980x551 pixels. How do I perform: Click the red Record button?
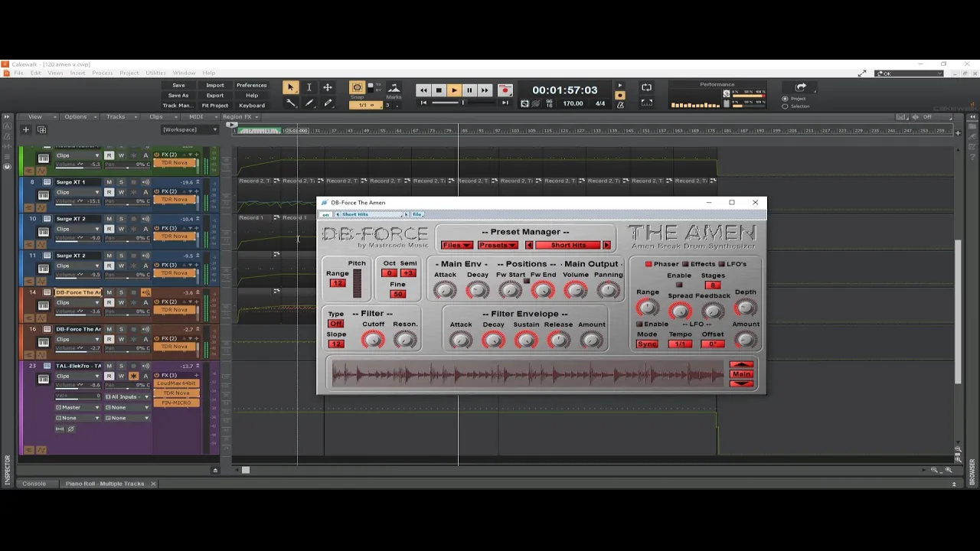pyautogui.click(x=505, y=90)
